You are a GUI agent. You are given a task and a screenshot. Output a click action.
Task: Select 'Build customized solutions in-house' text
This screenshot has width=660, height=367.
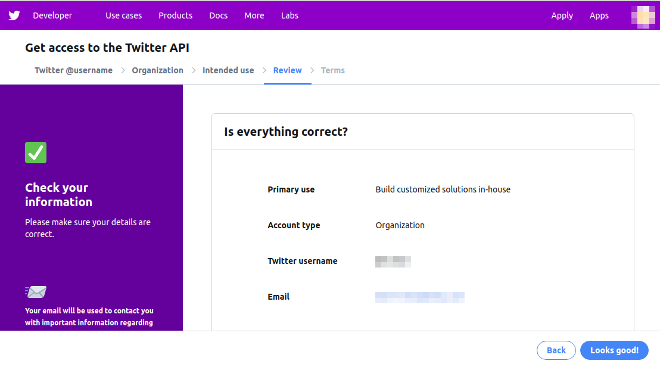[443, 189]
